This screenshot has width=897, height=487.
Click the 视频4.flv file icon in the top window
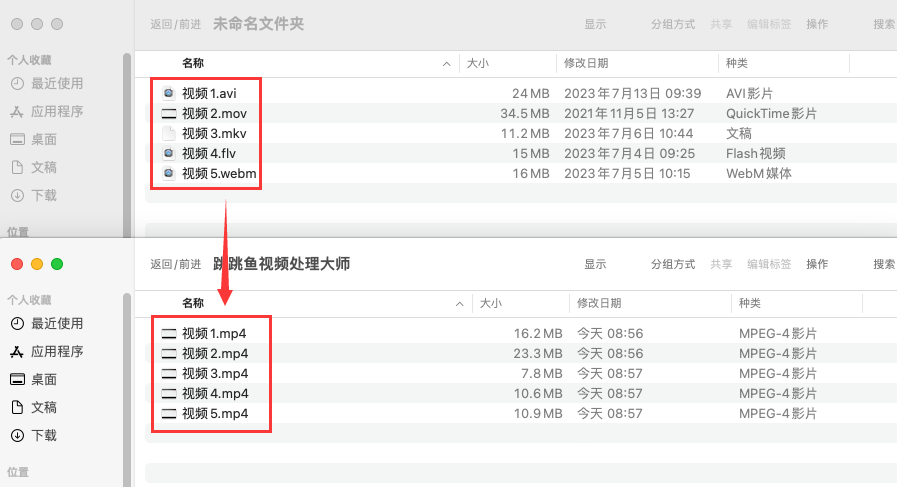168,153
